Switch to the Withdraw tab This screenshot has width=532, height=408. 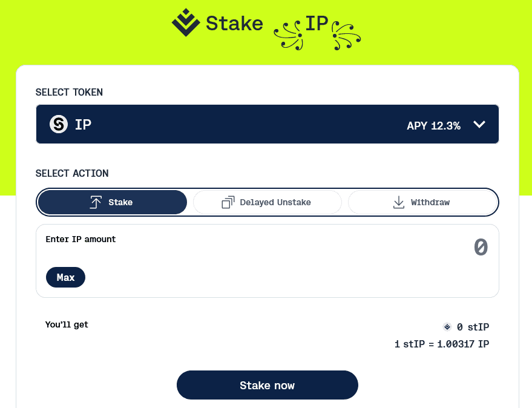pos(423,202)
